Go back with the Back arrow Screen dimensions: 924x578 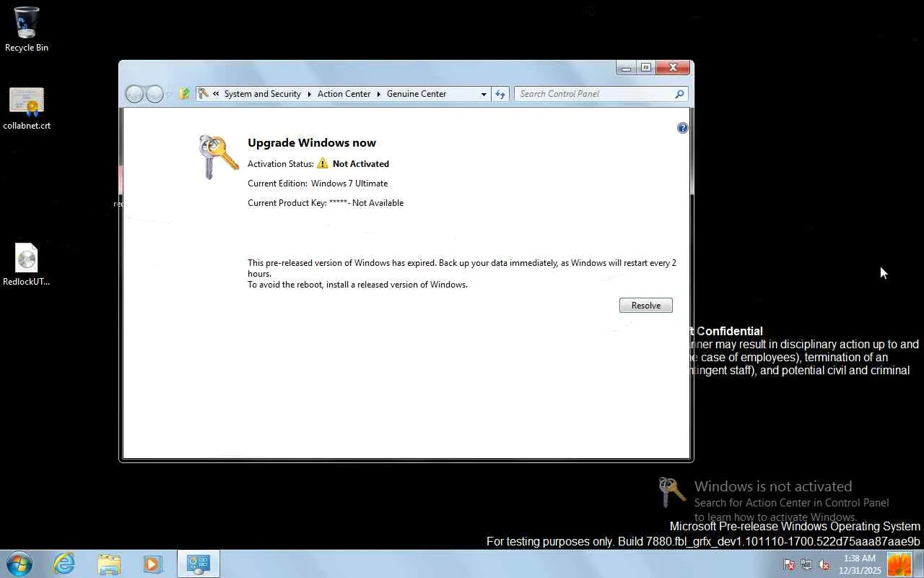[x=134, y=94]
